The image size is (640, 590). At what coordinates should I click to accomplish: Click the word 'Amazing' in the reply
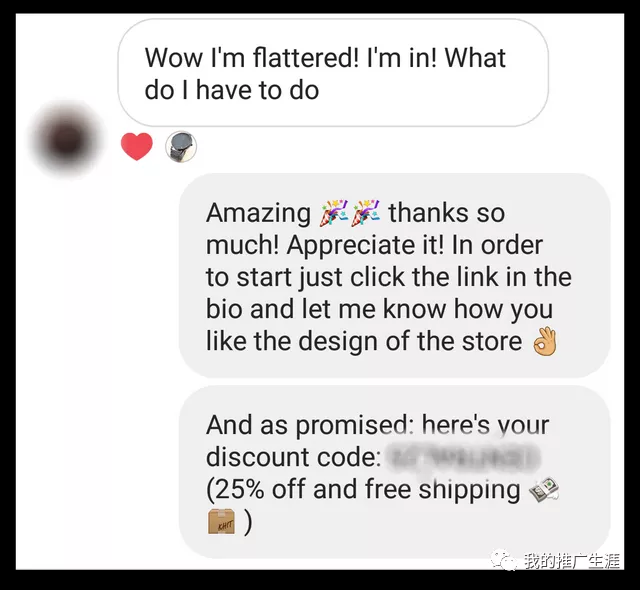tap(258, 214)
